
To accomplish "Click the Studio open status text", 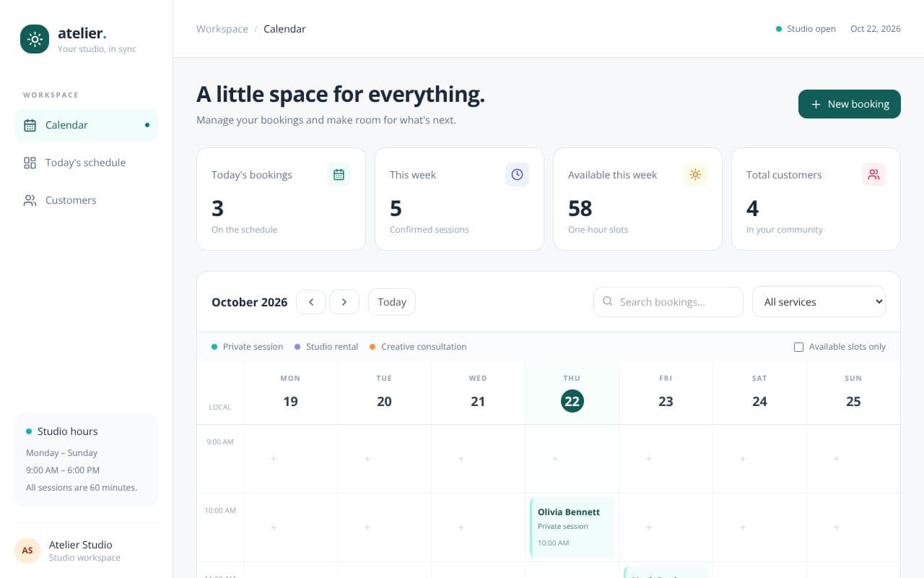I will (811, 29).
